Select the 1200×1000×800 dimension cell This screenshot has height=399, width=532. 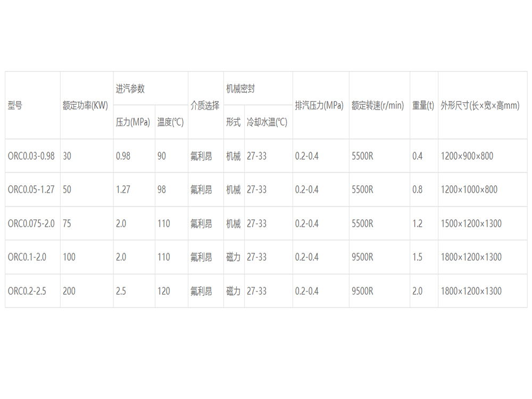pos(469,189)
